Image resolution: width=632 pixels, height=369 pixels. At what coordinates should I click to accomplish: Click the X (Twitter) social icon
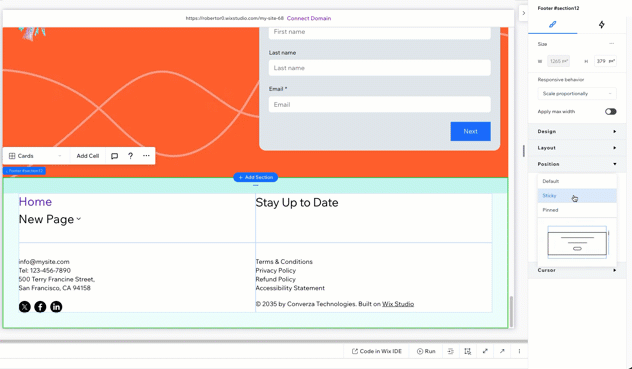coord(25,307)
